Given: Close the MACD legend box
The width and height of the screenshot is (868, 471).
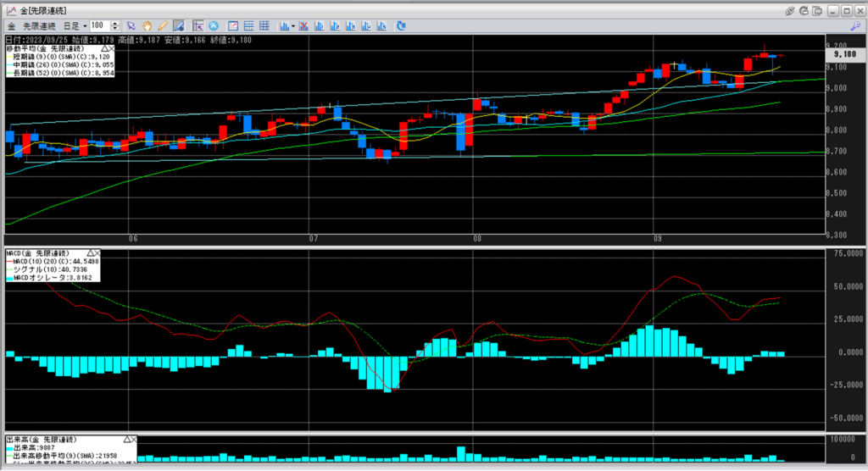Looking at the screenshot, I should pyautogui.click(x=96, y=252).
